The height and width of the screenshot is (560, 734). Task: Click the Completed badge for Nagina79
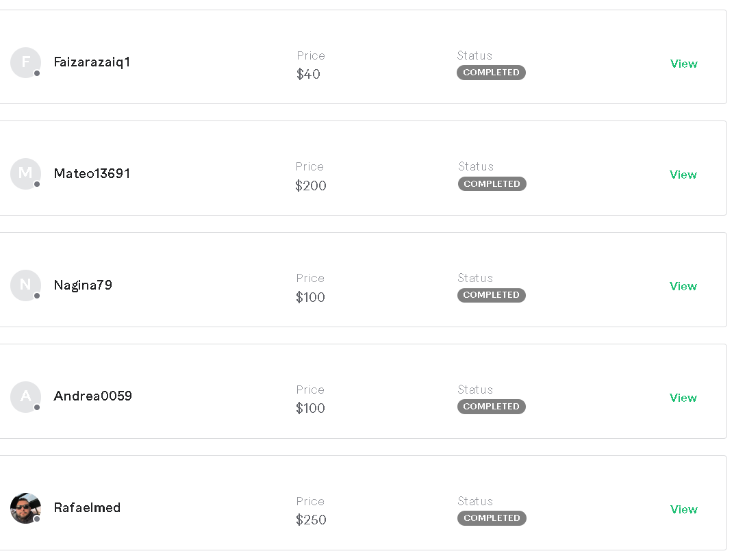491,295
